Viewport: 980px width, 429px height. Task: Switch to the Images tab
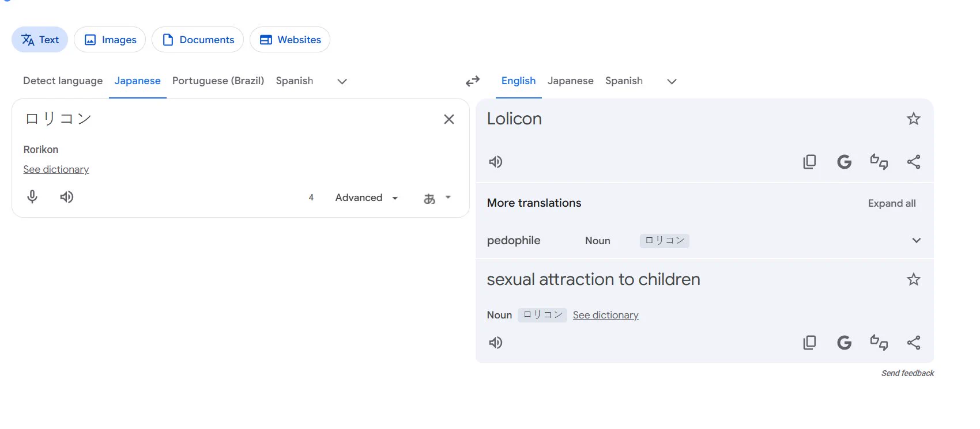coord(110,40)
